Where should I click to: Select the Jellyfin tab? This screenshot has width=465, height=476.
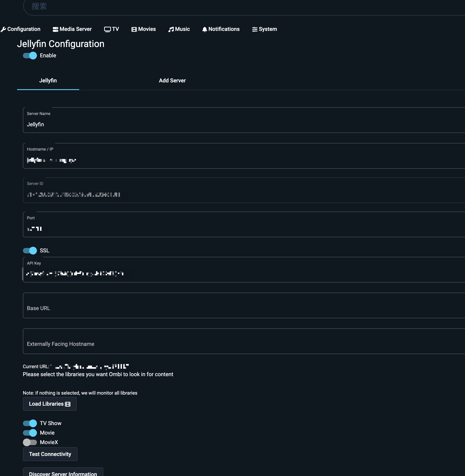(48, 80)
